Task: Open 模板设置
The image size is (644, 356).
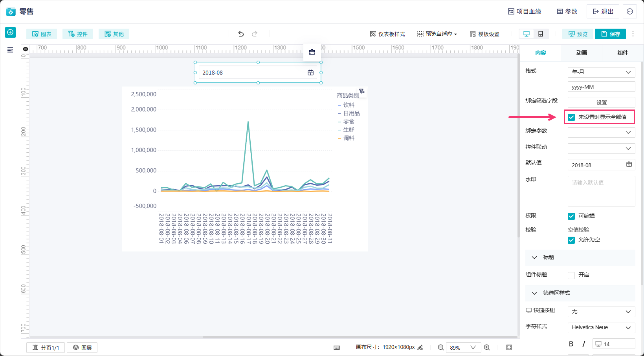Action: (x=484, y=34)
